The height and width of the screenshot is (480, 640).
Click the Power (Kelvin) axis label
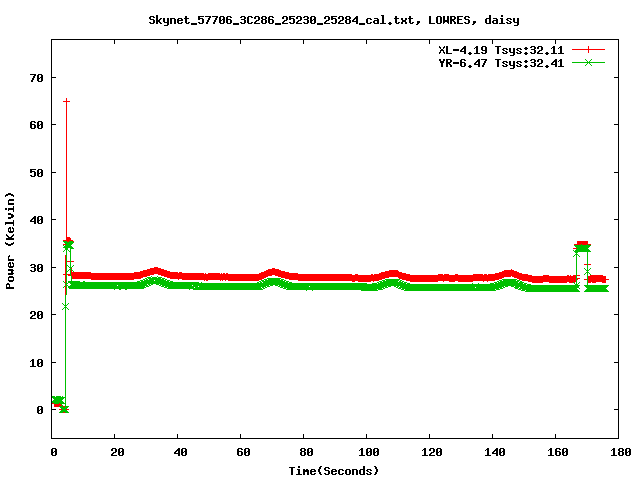(10, 241)
